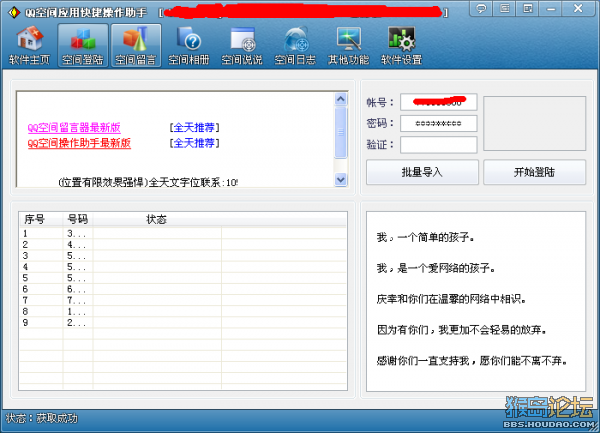Image resolution: width=600 pixels, height=433 pixels.
Task: Click the ad text 全天文字位联系
Action: (185, 182)
